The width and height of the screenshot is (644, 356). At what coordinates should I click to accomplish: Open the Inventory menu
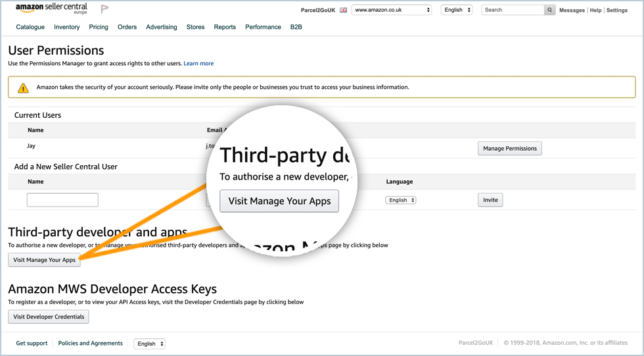(x=67, y=27)
